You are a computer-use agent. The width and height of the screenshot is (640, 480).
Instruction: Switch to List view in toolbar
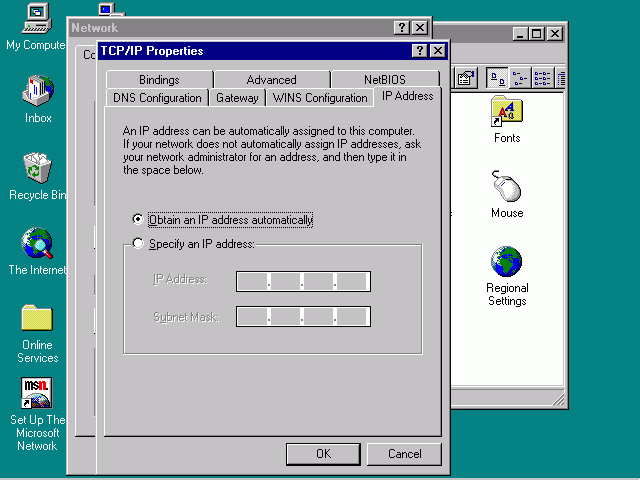point(541,78)
